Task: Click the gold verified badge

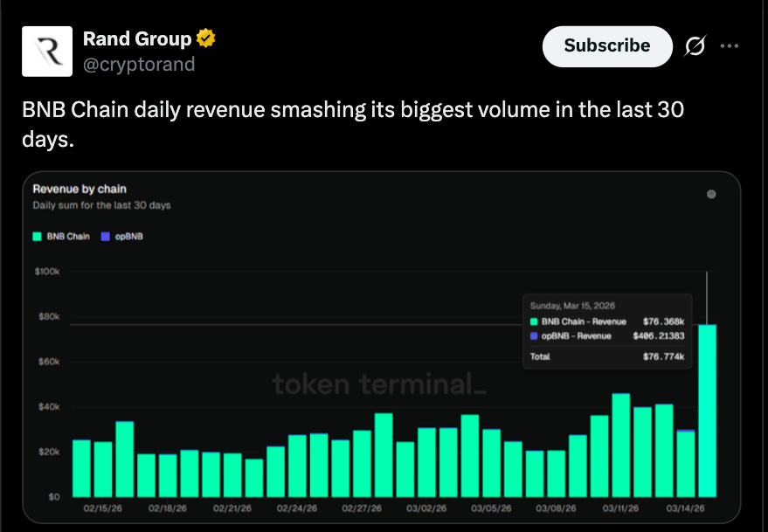Action: [205, 38]
